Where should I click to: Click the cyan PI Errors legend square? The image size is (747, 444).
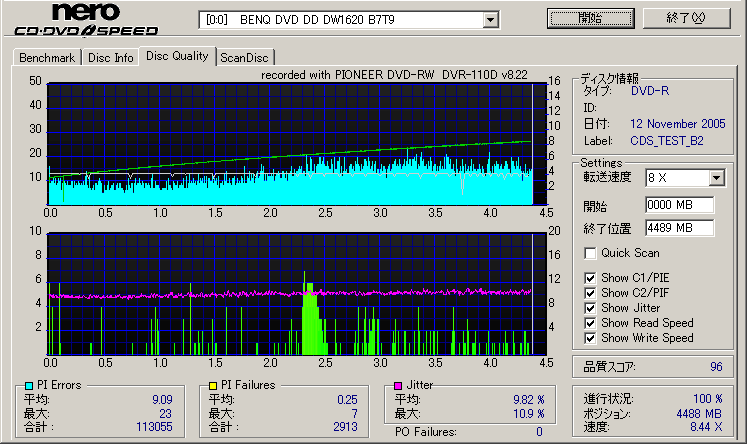(x=29, y=385)
